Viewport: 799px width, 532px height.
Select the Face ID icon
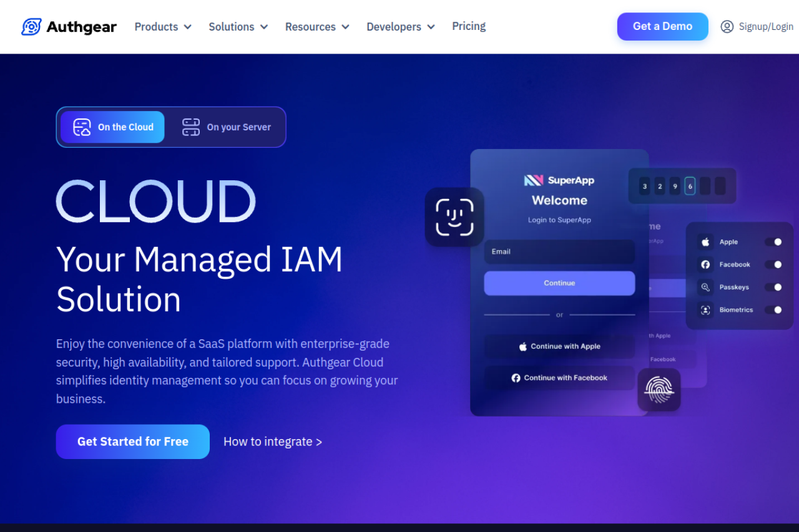454,217
